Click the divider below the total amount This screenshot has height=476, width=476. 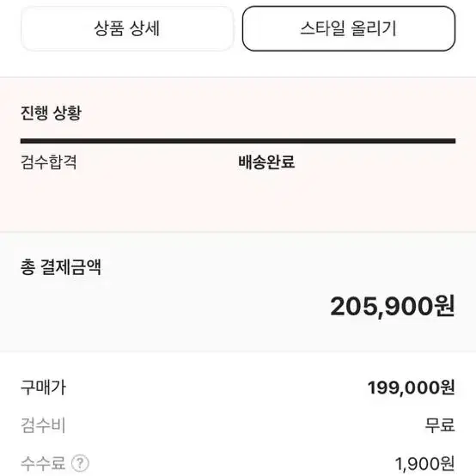pos(238,351)
